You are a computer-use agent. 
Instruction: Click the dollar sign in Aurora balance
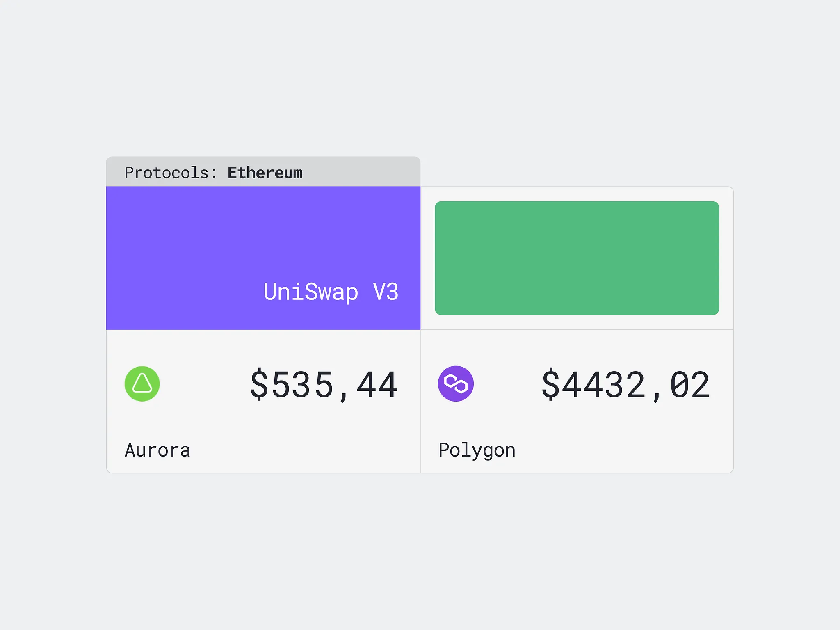tap(259, 384)
